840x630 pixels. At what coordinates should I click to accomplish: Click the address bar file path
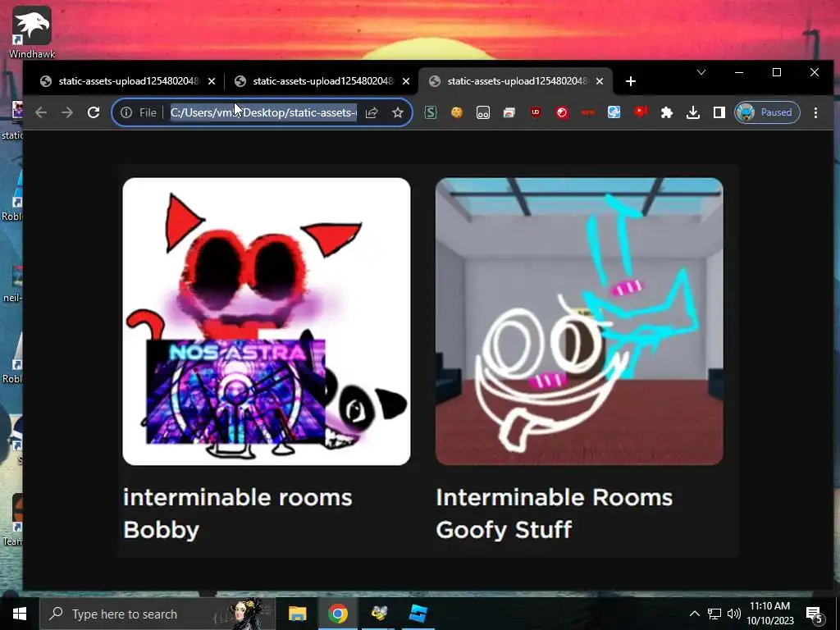(x=263, y=112)
